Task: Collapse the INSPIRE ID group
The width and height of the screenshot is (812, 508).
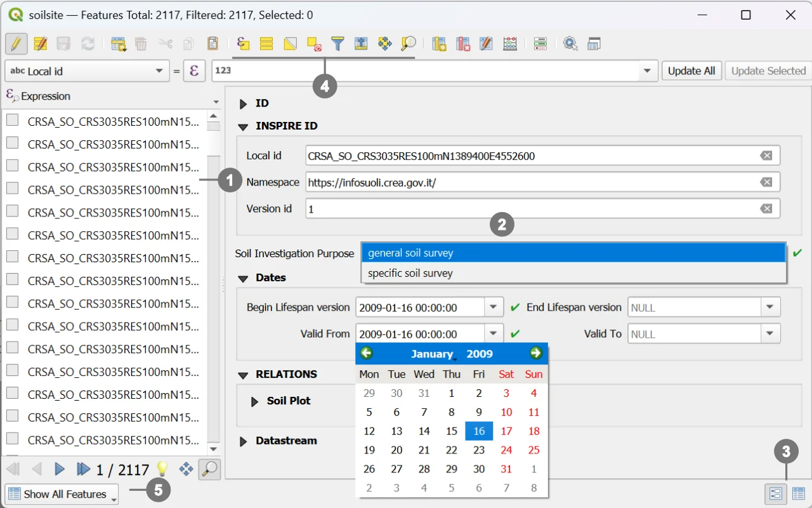Action: pos(243,126)
